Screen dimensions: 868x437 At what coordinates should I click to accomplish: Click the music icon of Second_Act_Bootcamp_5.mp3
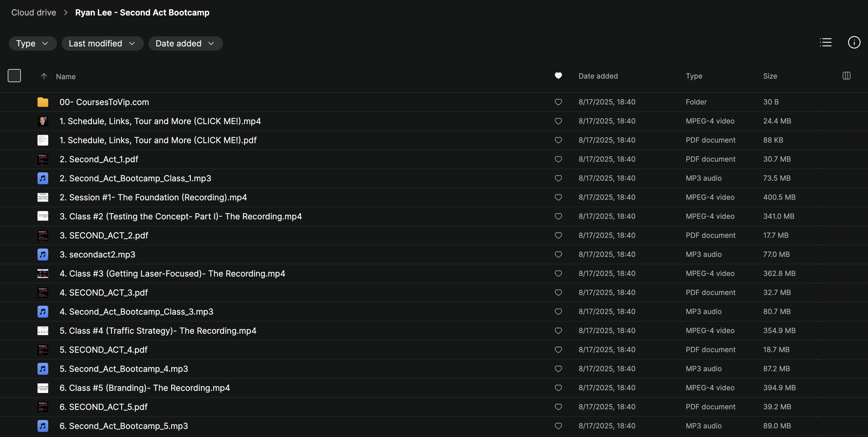(x=43, y=426)
